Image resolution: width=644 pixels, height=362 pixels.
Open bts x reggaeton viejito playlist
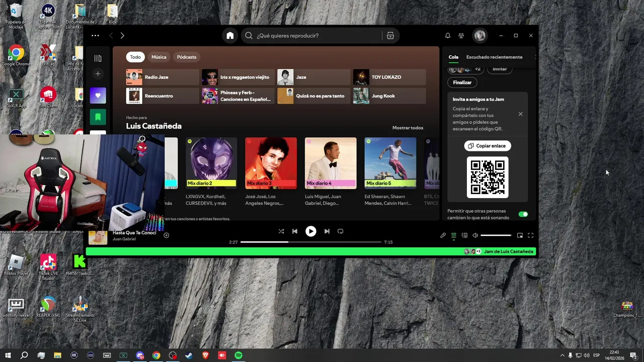pyautogui.click(x=238, y=77)
